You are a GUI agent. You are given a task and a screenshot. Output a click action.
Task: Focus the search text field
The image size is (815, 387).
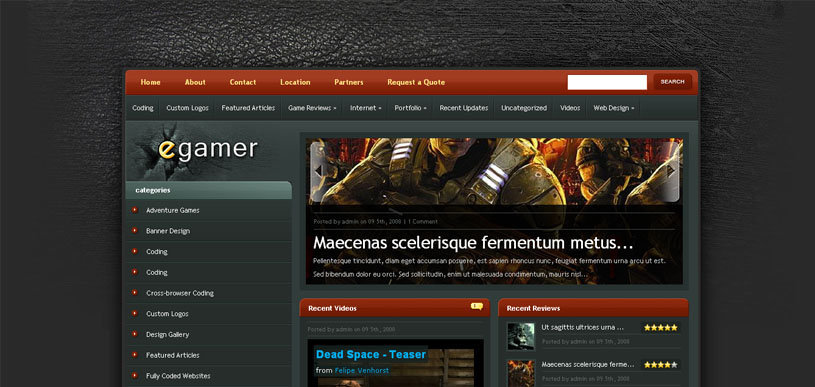tap(607, 82)
